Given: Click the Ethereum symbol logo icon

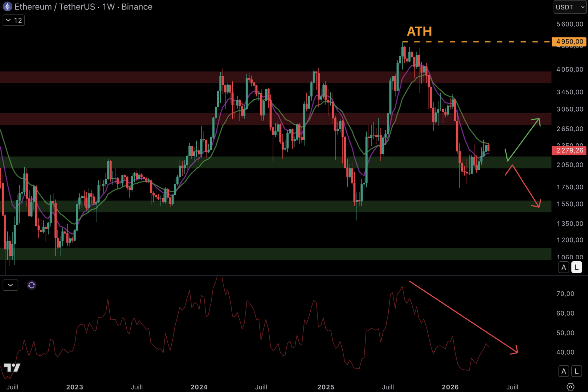Looking at the screenshot, I should click(x=7, y=7).
